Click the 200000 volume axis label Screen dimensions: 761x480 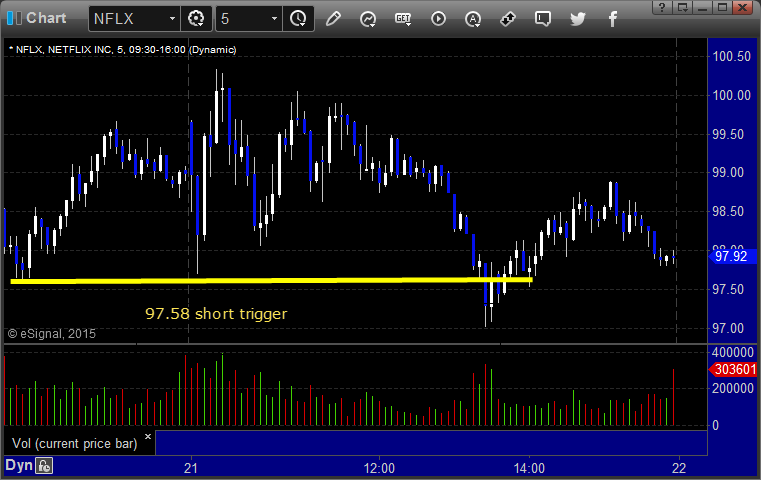point(732,388)
